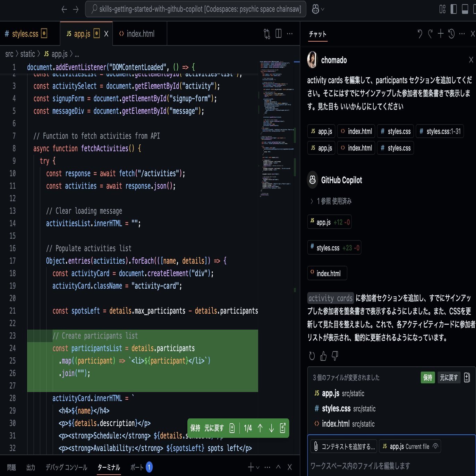Click 保持 in the changed files header
Screen dimensions: 476x476
coord(428,377)
